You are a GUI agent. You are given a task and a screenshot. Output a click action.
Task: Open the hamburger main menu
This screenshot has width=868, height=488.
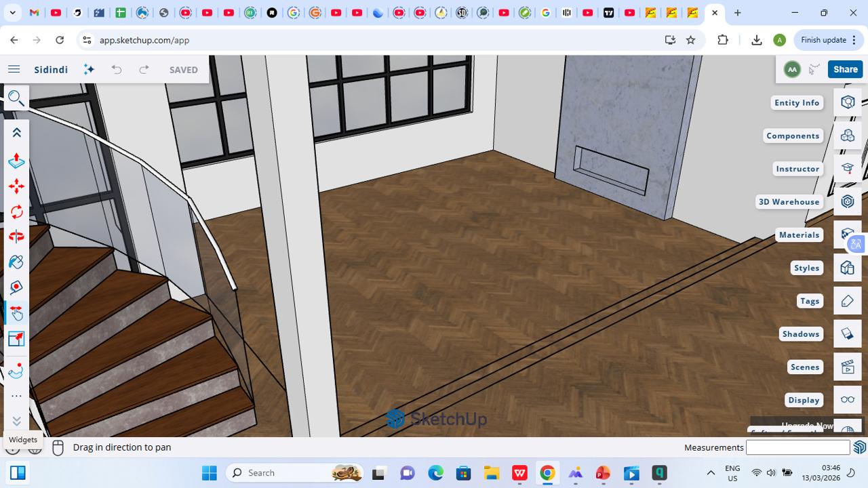[14, 69]
